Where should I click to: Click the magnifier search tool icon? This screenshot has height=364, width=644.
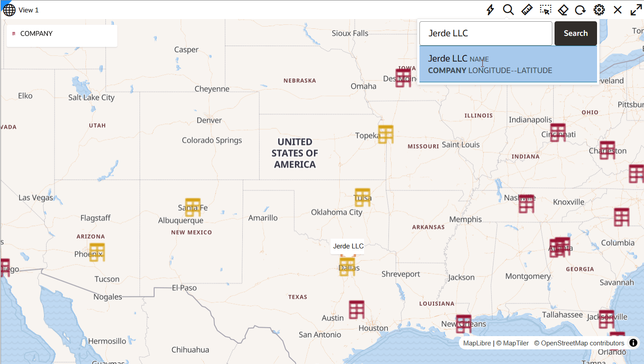(508, 10)
